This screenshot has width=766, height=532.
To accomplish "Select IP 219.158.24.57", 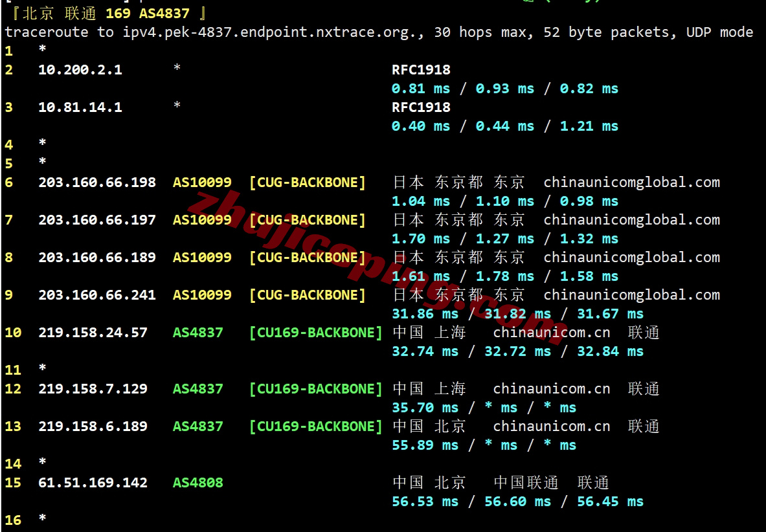I will point(93,333).
